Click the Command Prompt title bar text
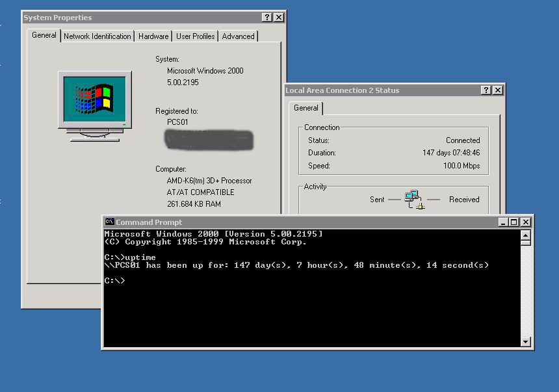 [x=149, y=222]
